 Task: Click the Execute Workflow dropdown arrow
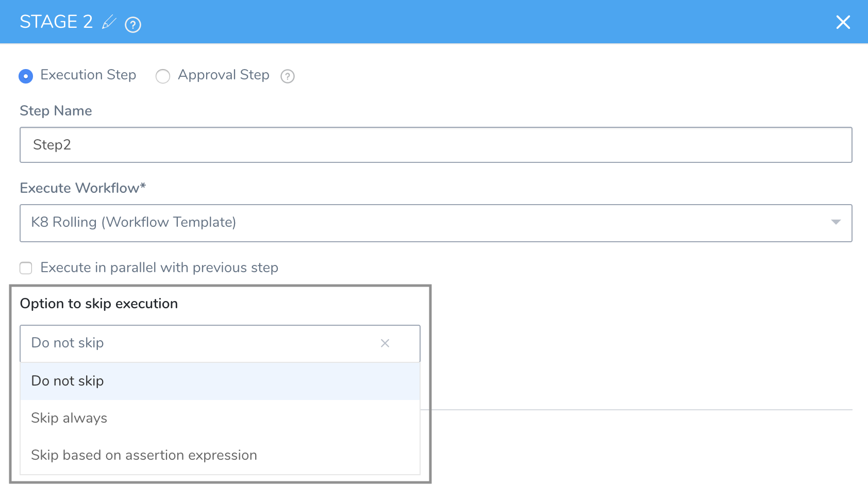[x=836, y=222]
